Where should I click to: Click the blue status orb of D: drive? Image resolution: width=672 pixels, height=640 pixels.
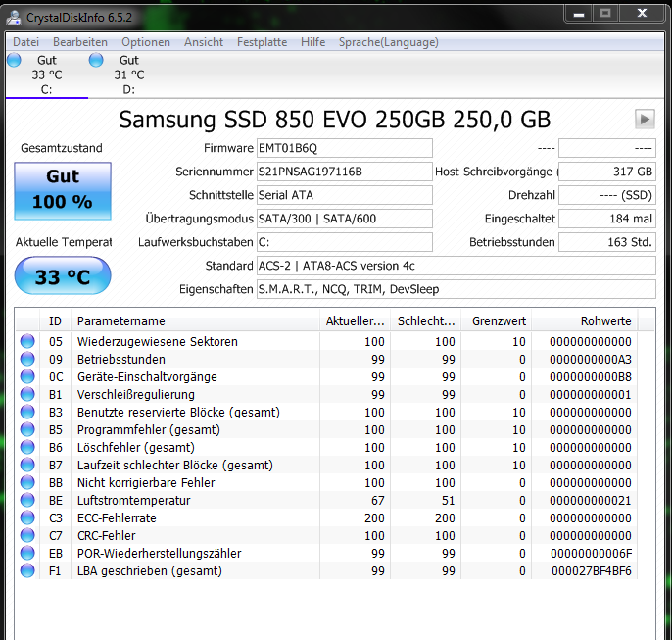point(96,60)
